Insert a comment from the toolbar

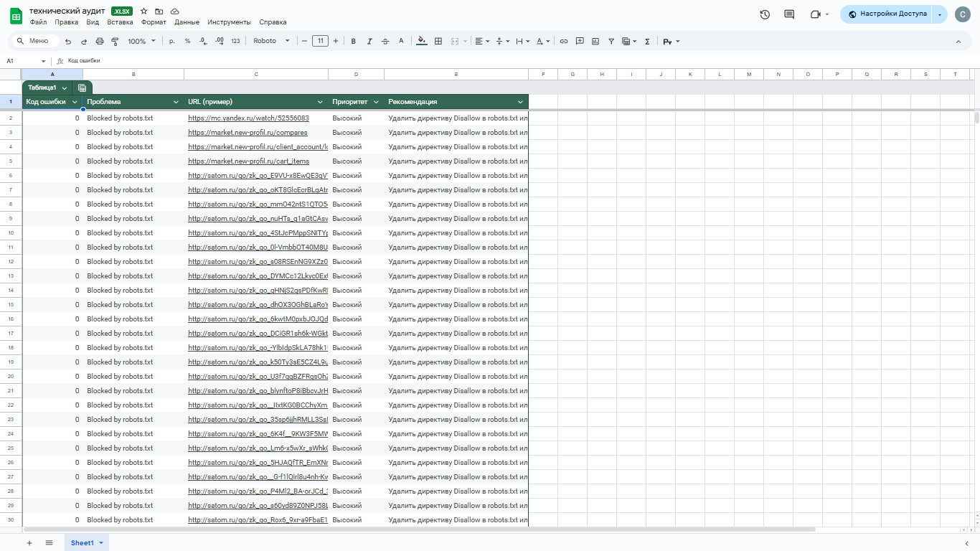click(x=580, y=42)
